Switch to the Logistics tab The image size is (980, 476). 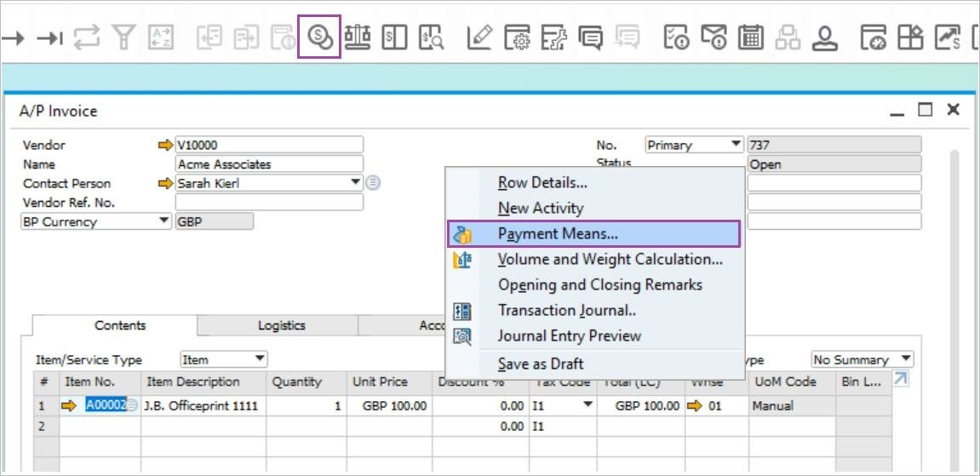click(281, 325)
